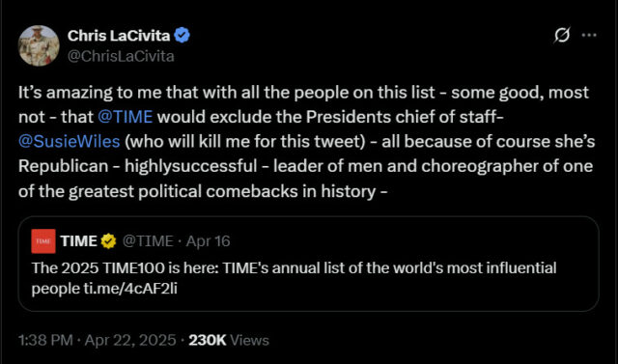
Task: Click the red TIME logo avatar
Action: [43, 241]
